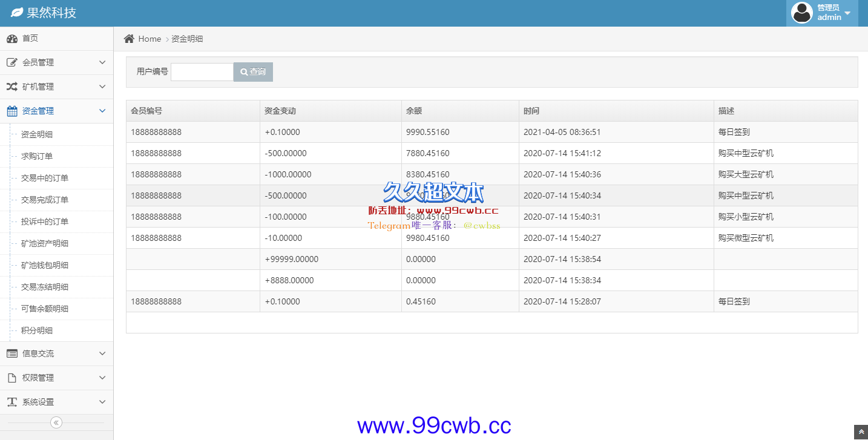Click the 首页 dashboard icon
Image resolution: width=868 pixels, height=440 pixels.
coord(12,39)
